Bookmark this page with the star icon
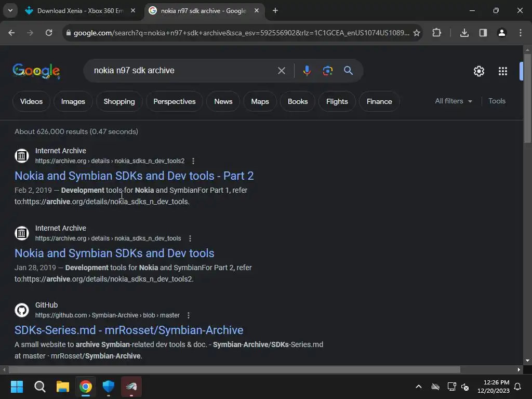Screen dimensions: 532x399 coord(417,33)
